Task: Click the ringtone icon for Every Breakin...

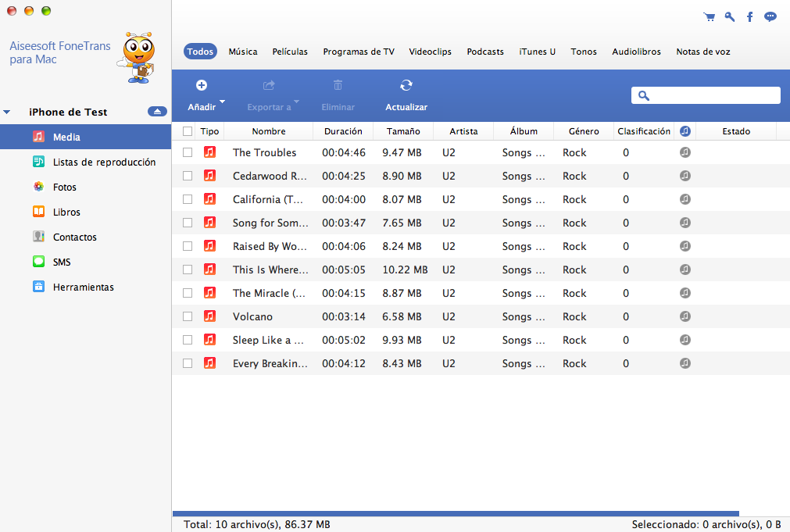Action: (685, 363)
